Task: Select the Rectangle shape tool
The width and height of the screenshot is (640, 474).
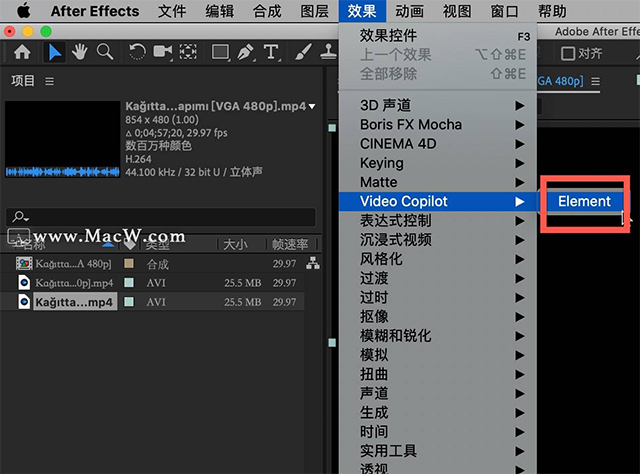Action: 220,52
